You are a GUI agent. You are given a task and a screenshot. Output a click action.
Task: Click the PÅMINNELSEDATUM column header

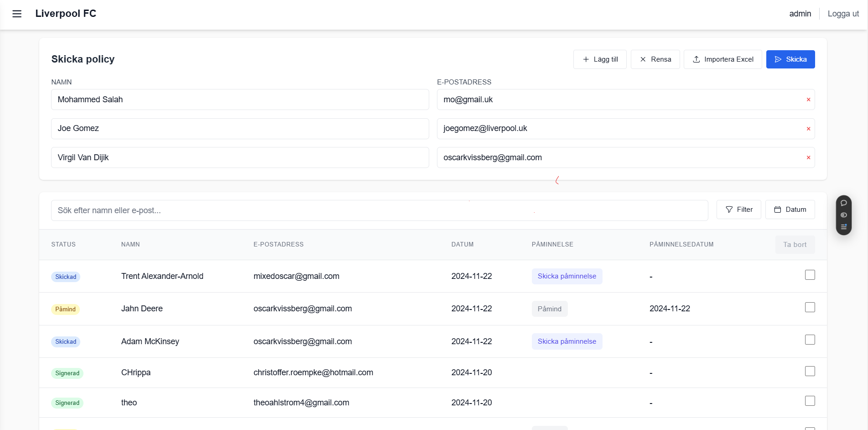point(681,245)
